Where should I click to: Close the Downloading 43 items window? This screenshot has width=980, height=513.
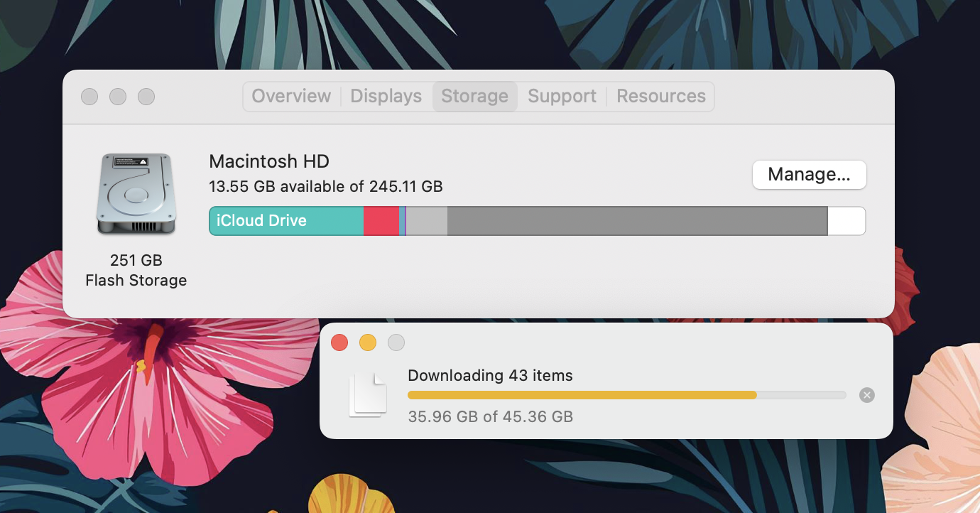339,342
